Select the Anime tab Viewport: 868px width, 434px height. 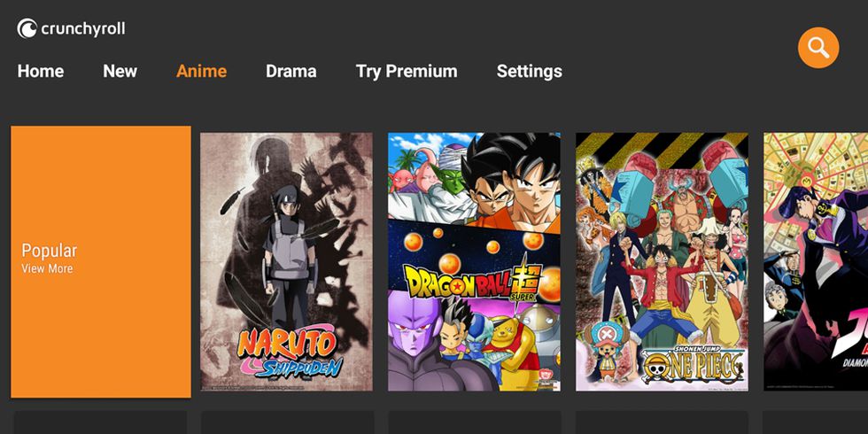tap(202, 72)
